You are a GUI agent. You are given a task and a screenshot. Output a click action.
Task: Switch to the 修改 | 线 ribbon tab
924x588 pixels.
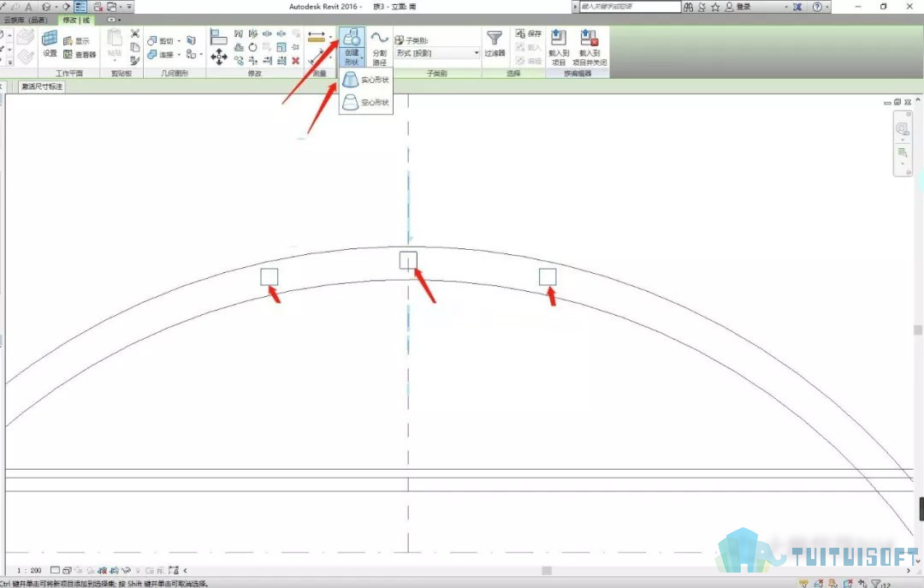(77, 20)
